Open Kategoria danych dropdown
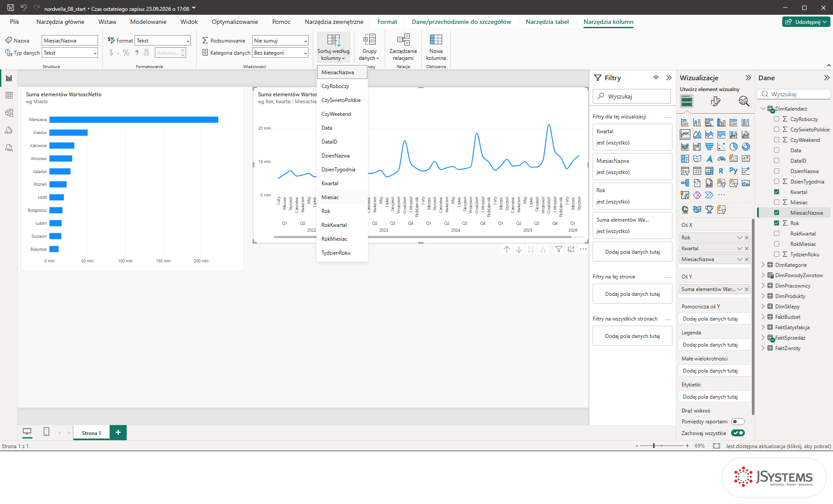The image size is (833, 504). 280,53
